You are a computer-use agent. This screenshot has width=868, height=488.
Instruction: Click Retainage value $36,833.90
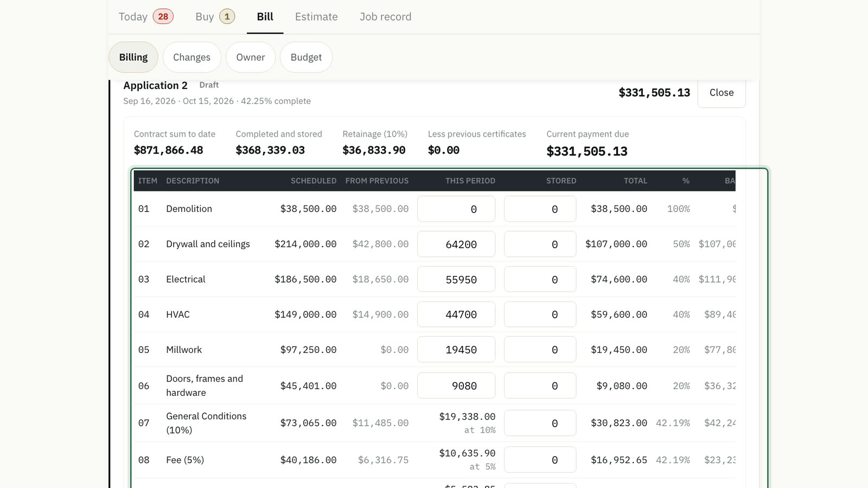pyautogui.click(x=374, y=150)
